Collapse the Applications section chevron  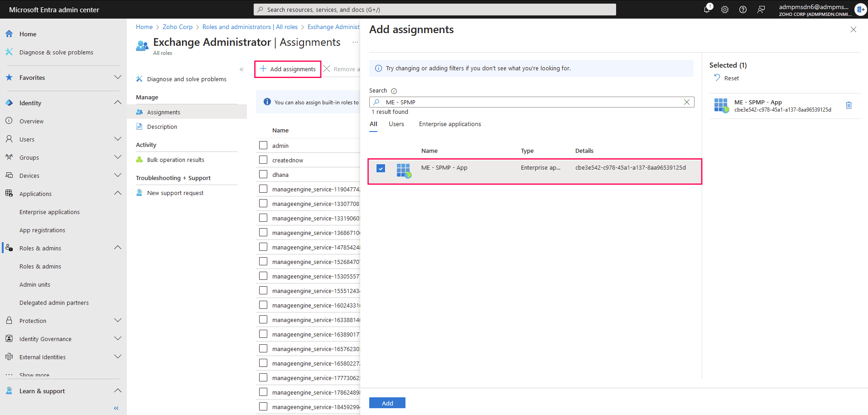coord(118,193)
